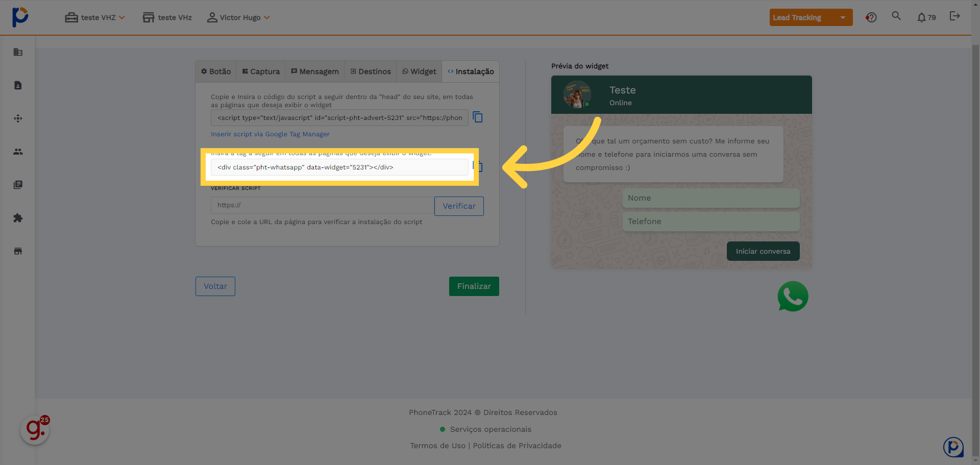Open Políticas de Privacidade link
Image resolution: width=980 pixels, height=465 pixels.
[517, 446]
